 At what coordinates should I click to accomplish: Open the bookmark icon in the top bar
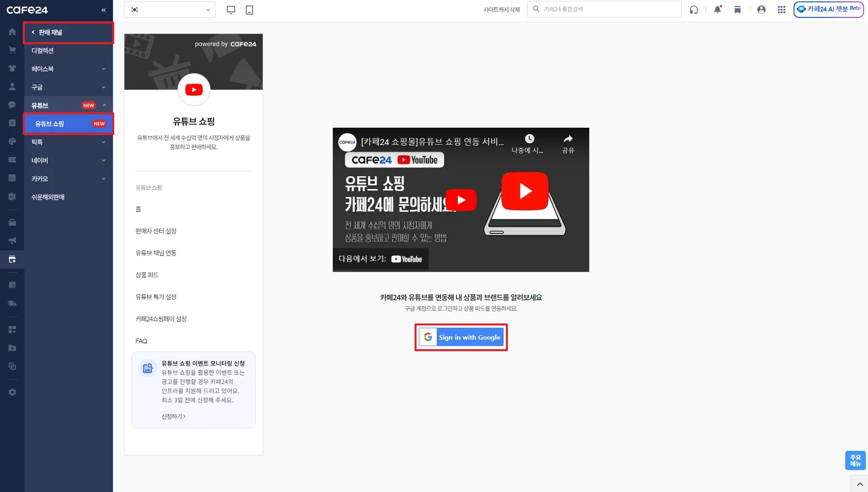pos(737,10)
